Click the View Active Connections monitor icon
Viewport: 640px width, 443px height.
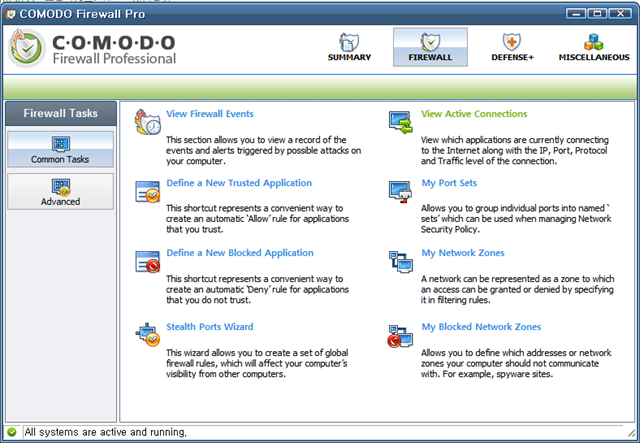400,122
